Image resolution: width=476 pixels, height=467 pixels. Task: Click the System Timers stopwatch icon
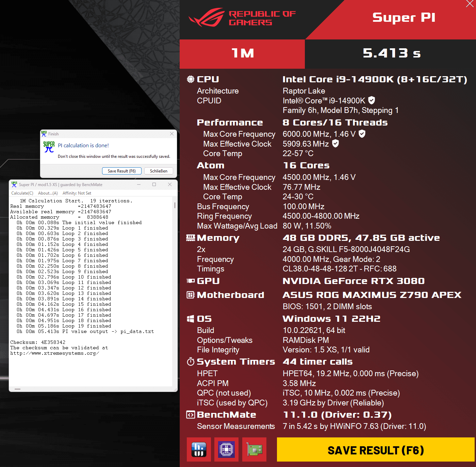click(x=191, y=362)
